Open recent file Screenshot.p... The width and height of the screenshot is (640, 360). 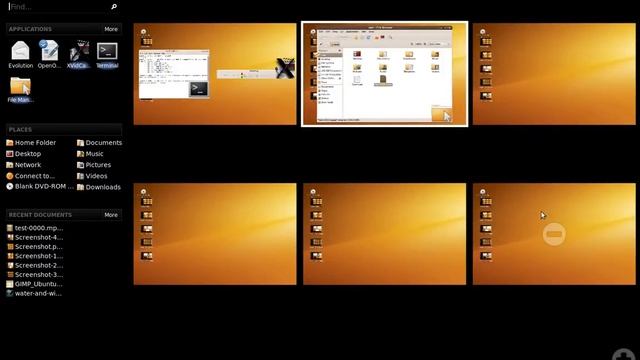coord(35,247)
